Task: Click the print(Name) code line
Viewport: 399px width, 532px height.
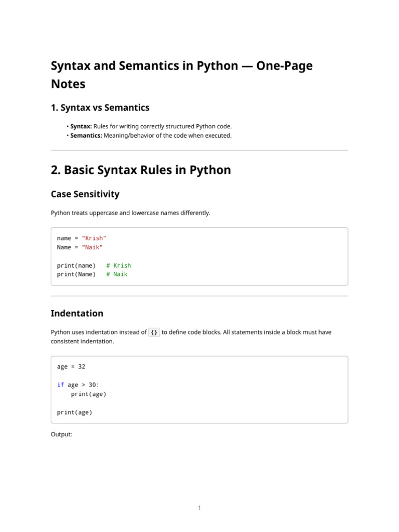Action: [x=76, y=274]
